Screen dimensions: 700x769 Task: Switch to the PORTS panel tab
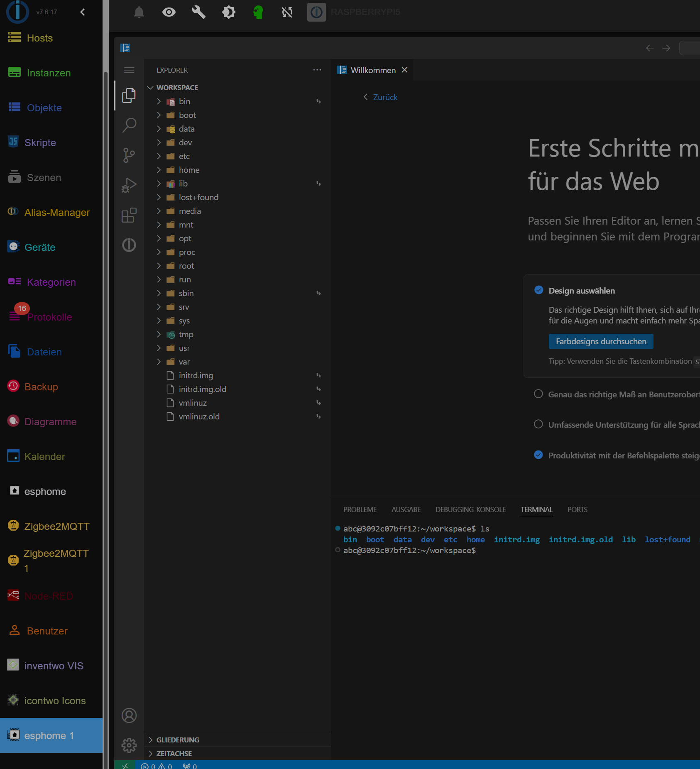pos(577,509)
